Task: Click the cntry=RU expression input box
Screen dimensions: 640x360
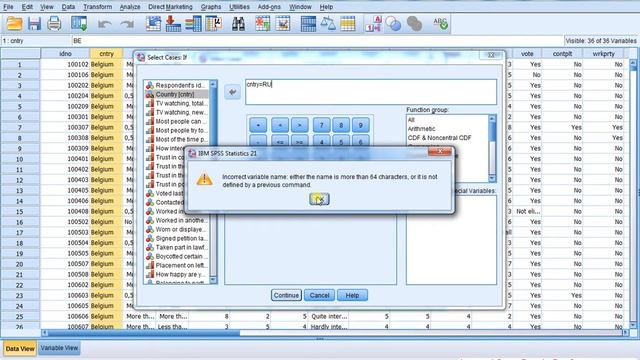Action: (371, 92)
